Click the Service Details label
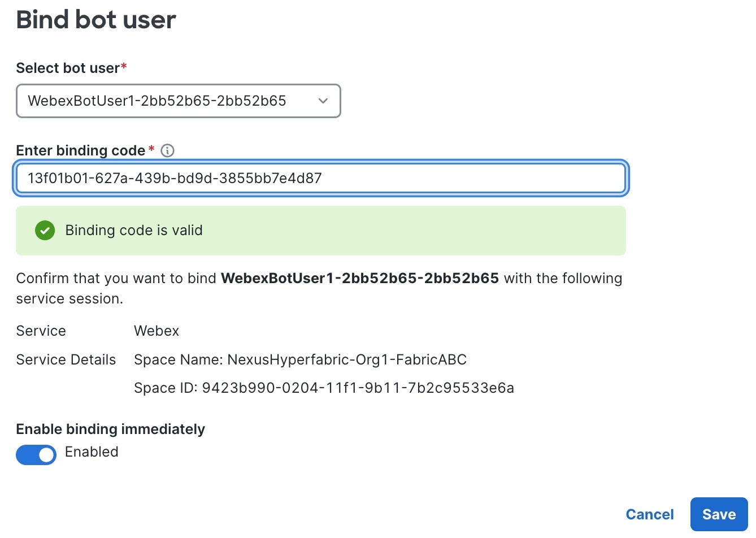This screenshot has height=538, width=756. [66, 359]
